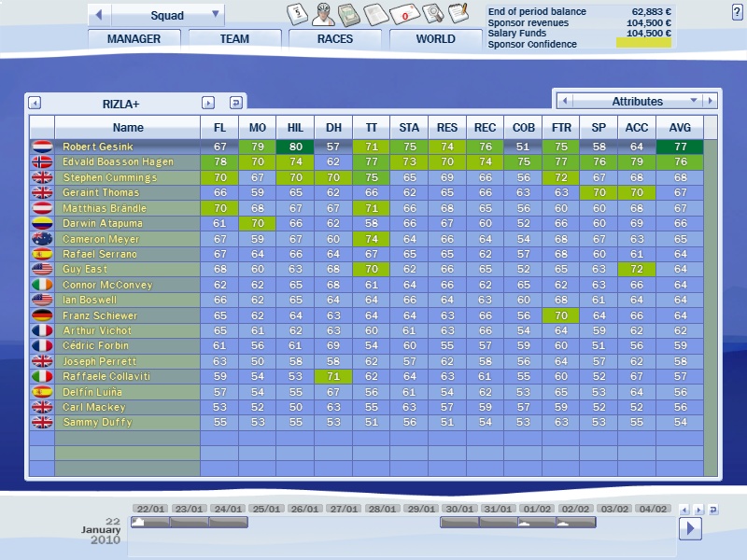
Task: Click the help question mark button
Action: pos(738,11)
